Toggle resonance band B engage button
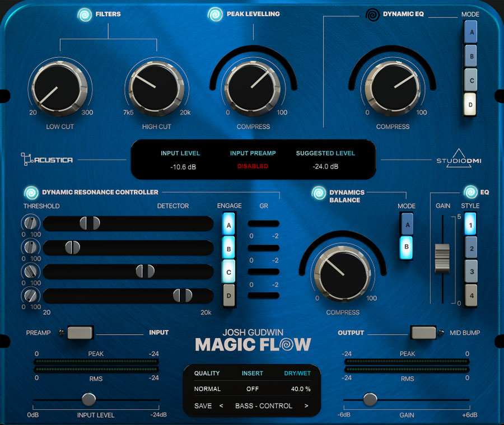The width and height of the screenshot is (504, 425). [229, 248]
